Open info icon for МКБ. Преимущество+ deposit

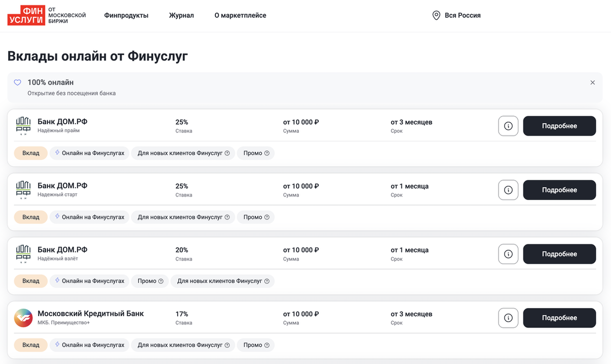pyautogui.click(x=508, y=318)
